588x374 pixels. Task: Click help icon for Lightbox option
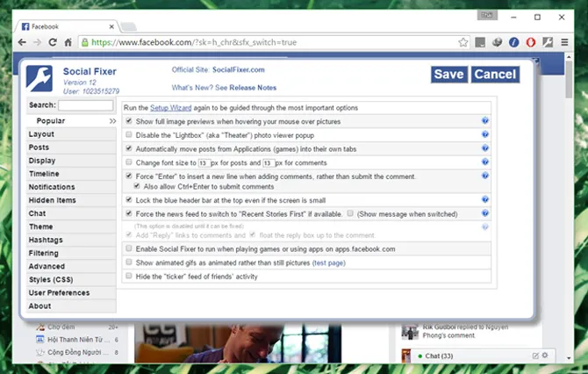pyautogui.click(x=484, y=134)
